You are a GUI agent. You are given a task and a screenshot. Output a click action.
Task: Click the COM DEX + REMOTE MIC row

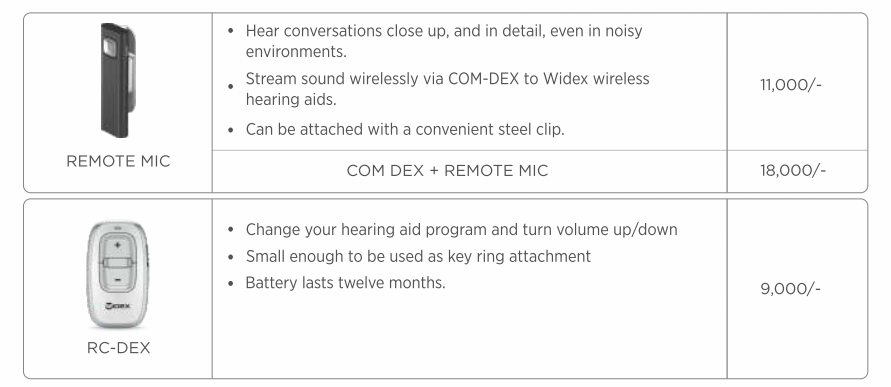click(469, 171)
